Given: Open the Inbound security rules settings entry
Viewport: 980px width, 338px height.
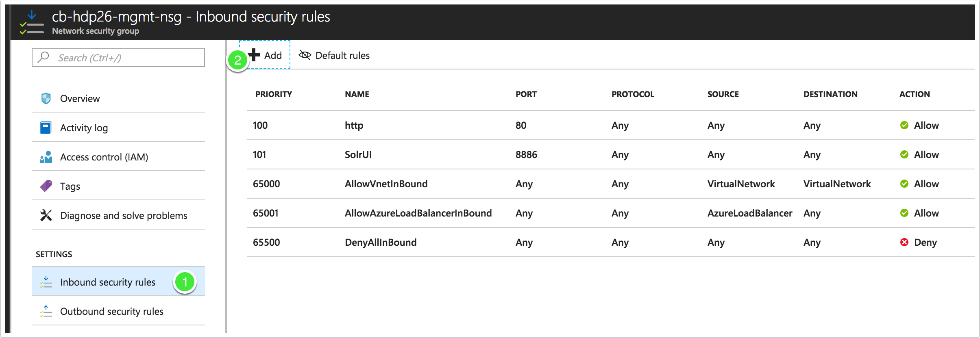Looking at the screenshot, I should point(108,282).
